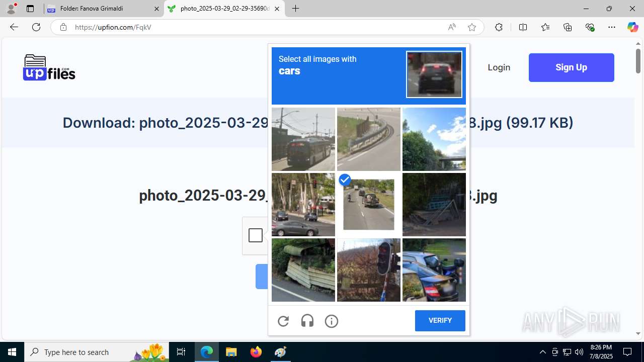Click the Sign Up button
Screen dimensions: 644x362
click(572, 67)
